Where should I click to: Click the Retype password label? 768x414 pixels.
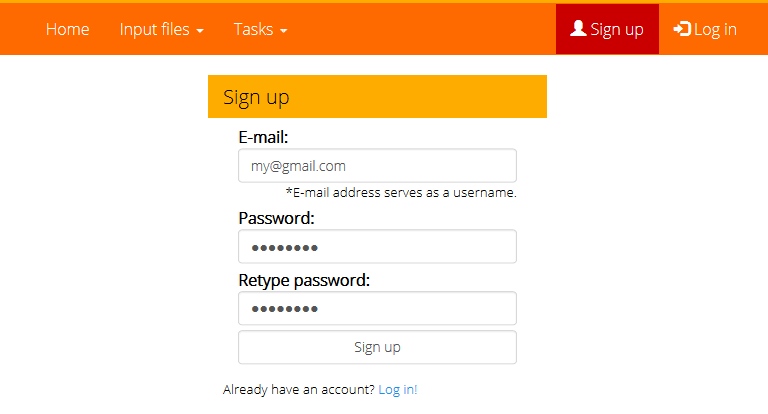tap(304, 280)
